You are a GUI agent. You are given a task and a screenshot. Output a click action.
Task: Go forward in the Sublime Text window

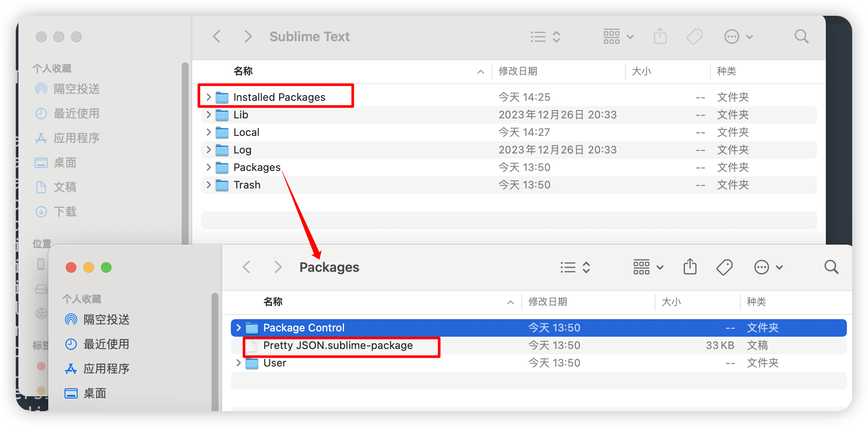coord(248,36)
